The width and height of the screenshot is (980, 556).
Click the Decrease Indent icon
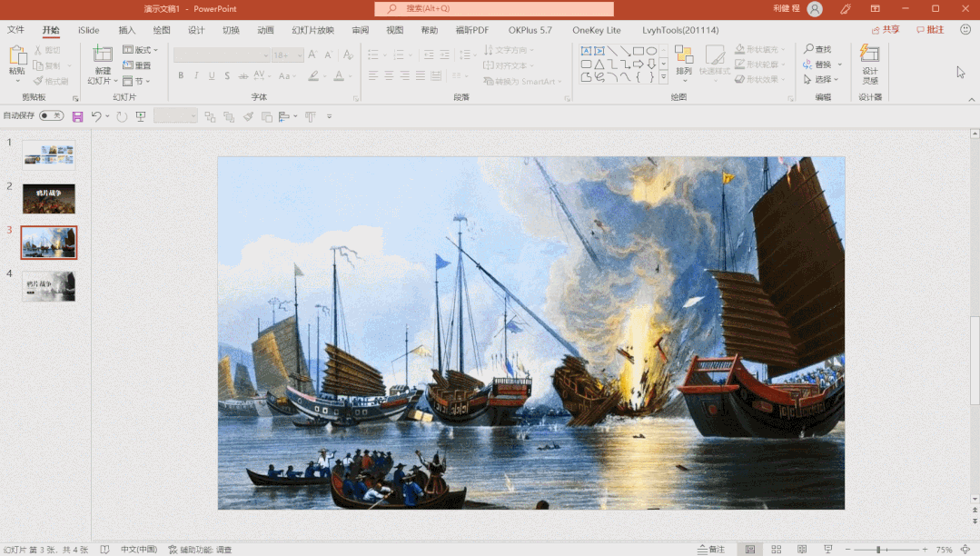pyautogui.click(x=429, y=55)
